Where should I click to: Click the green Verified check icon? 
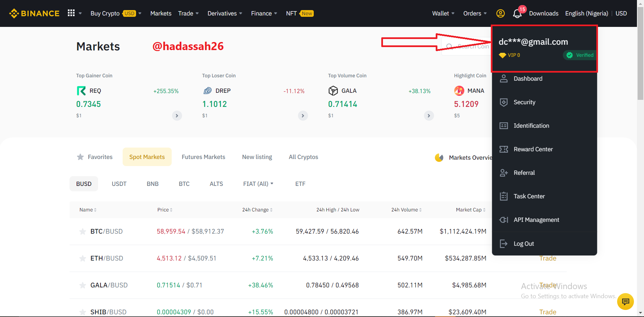(569, 55)
